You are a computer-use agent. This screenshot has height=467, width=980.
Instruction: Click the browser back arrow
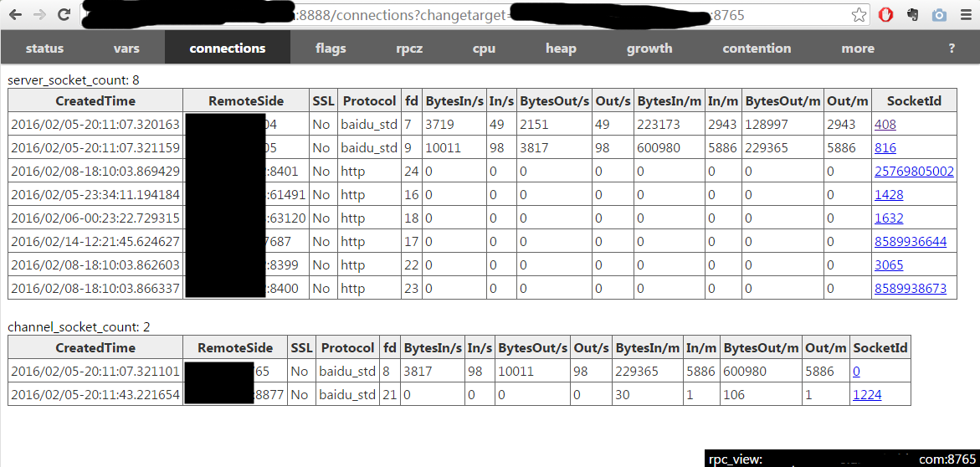pos(15,15)
